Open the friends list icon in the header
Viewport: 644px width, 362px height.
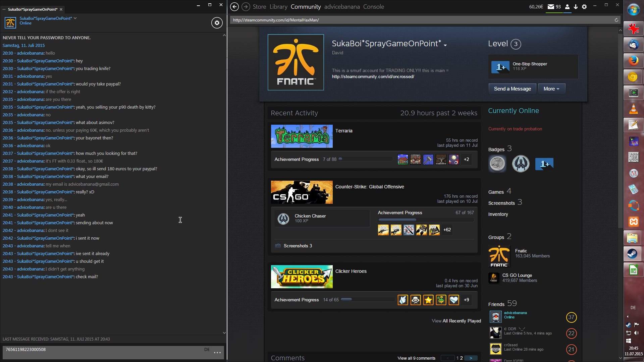[x=567, y=7]
